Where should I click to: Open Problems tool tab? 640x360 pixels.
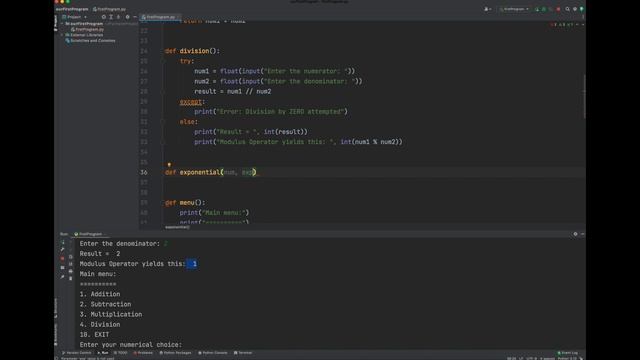click(143, 353)
